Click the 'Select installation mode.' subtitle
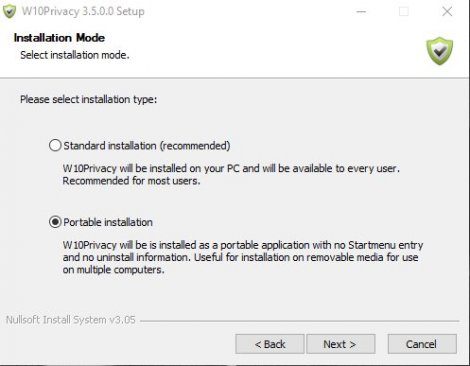Viewport: 470px width, 366px height. 75,55
